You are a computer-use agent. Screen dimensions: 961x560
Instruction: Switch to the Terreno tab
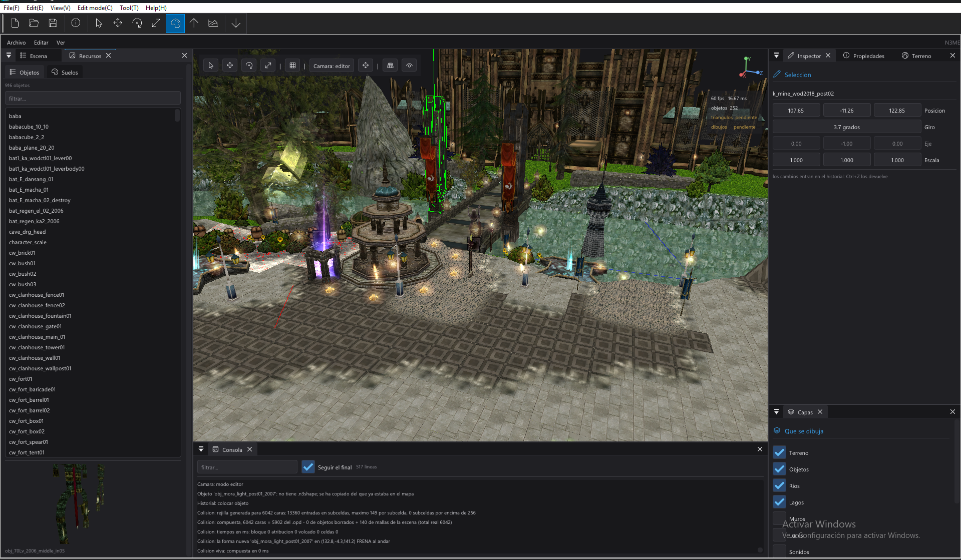pos(916,56)
